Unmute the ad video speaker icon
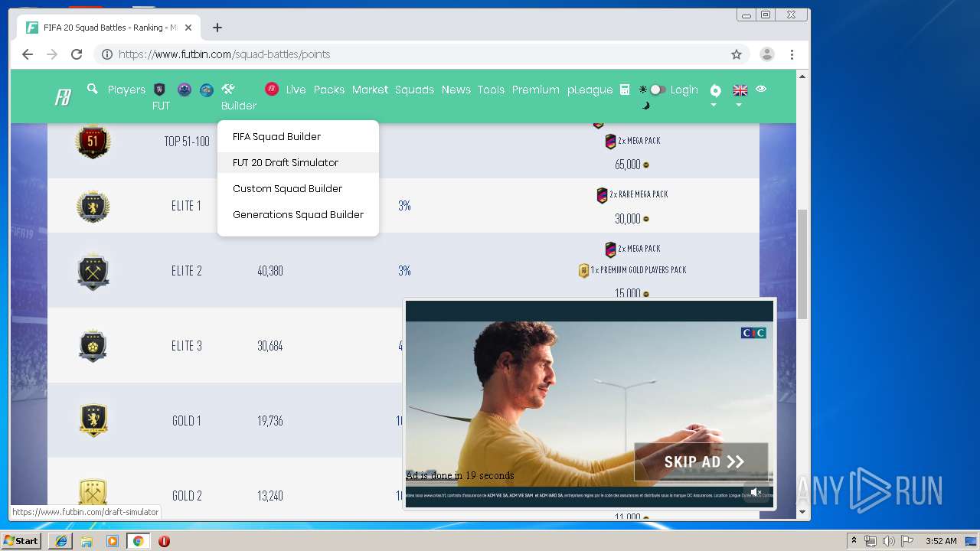This screenshot has height=551, width=980. [756, 492]
